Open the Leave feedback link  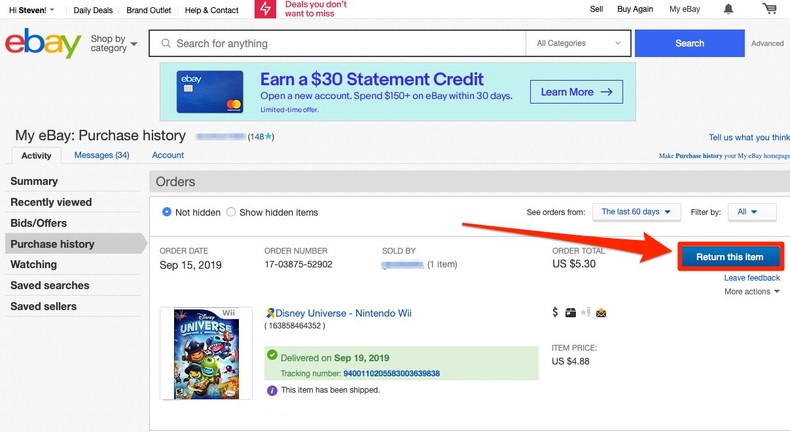coord(752,278)
